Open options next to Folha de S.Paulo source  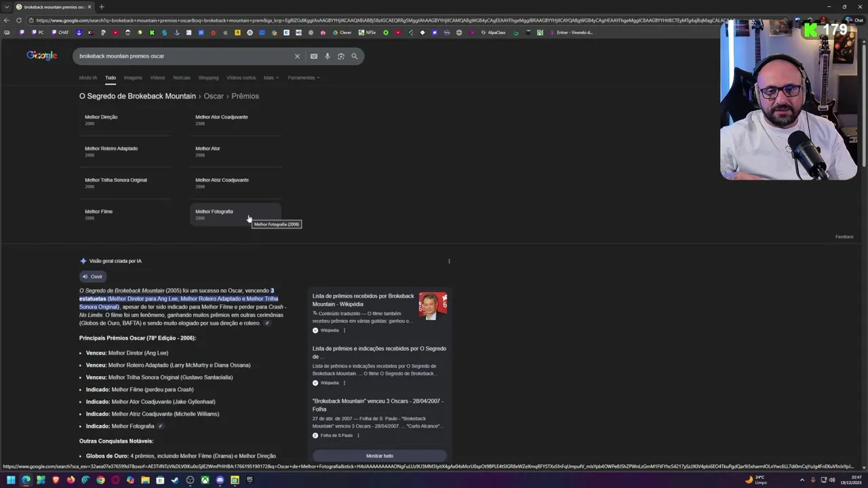tap(358, 435)
